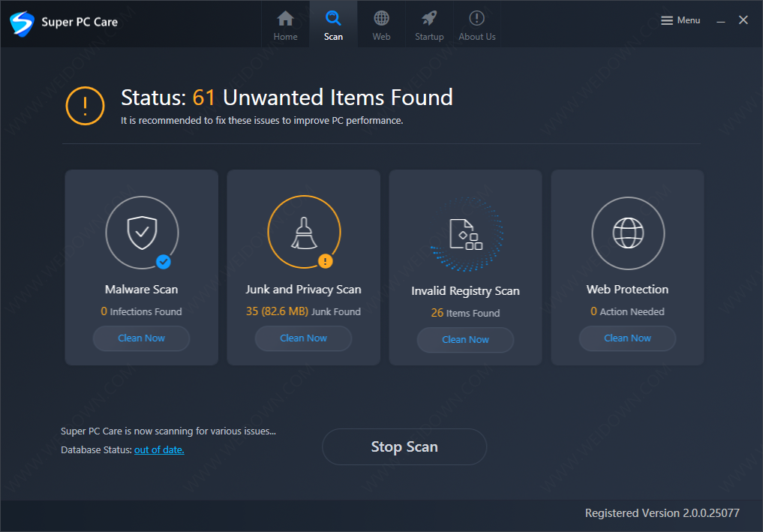
Task: Click the orange alert badge on Junk scan
Action: [x=325, y=261]
